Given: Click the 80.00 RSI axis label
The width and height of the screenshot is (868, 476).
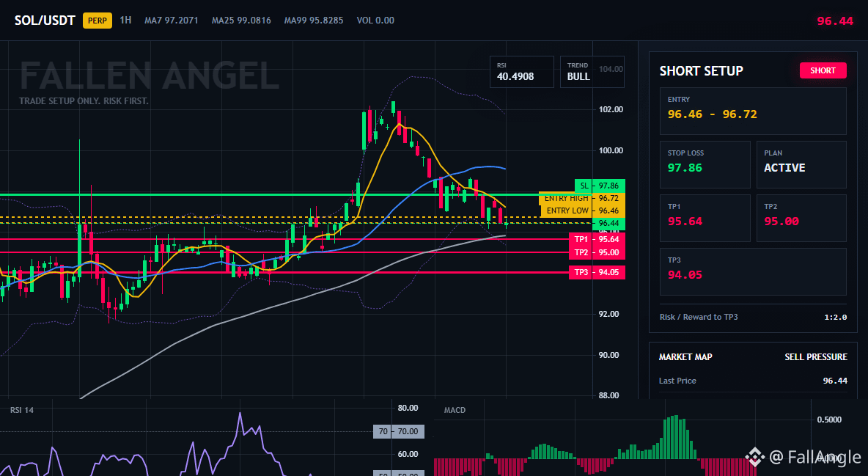Looking at the screenshot, I should pos(408,408).
